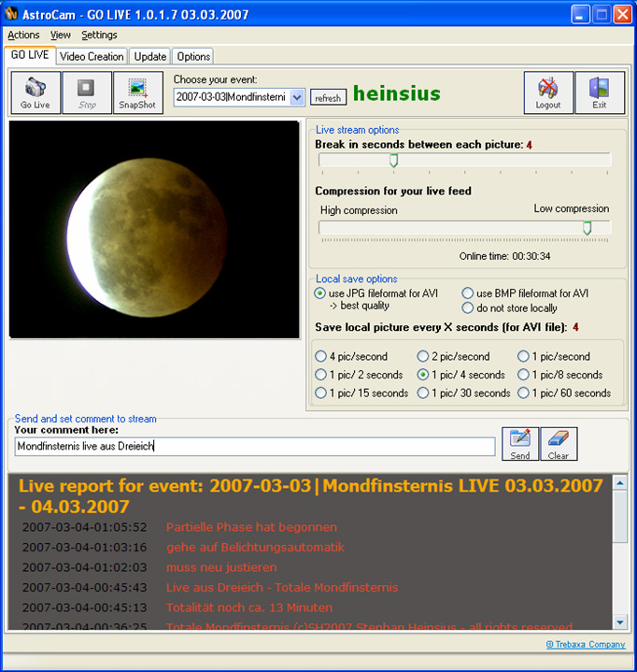Screen dimensions: 637x672
Task: Click the Online time 00:30:34 readout
Action: coord(504,256)
